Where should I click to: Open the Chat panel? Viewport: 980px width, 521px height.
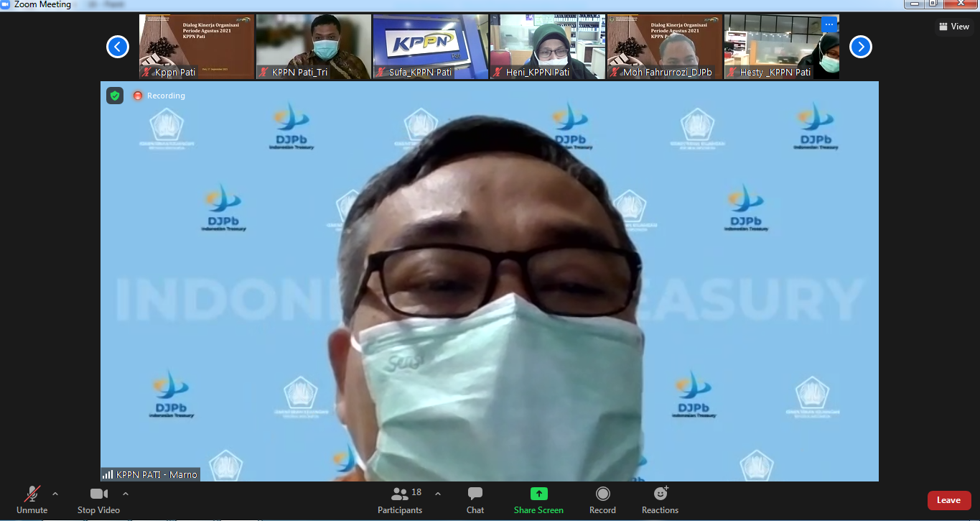(x=475, y=500)
